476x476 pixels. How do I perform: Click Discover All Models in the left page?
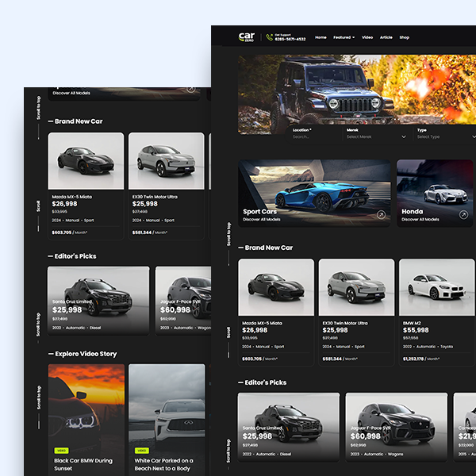coord(71,93)
